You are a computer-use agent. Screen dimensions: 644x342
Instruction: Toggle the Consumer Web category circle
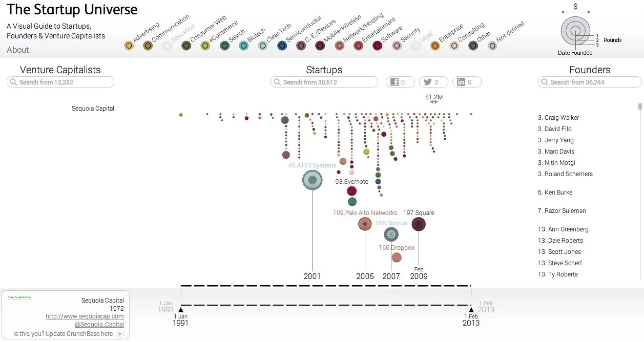(x=186, y=46)
